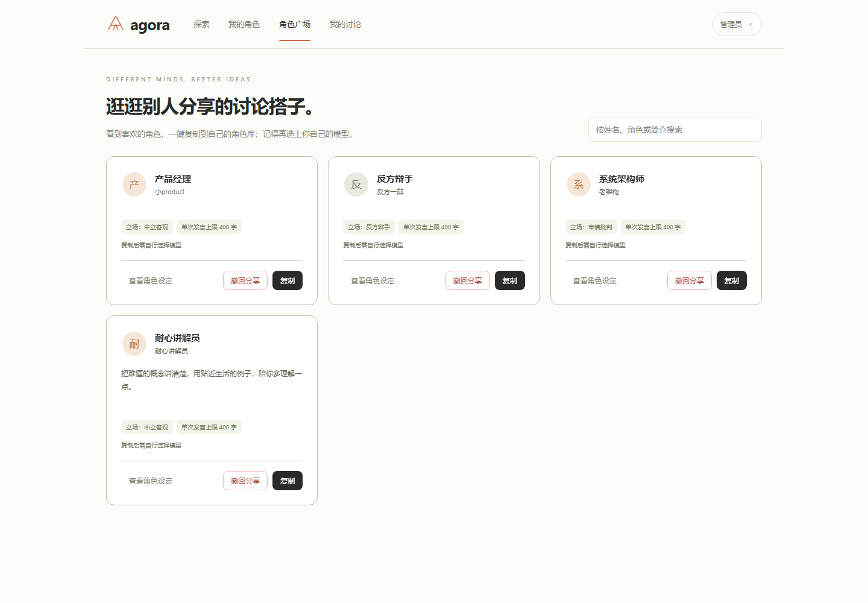Focus the role search input field
Viewport: 868px width, 603px height.
[675, 130]
